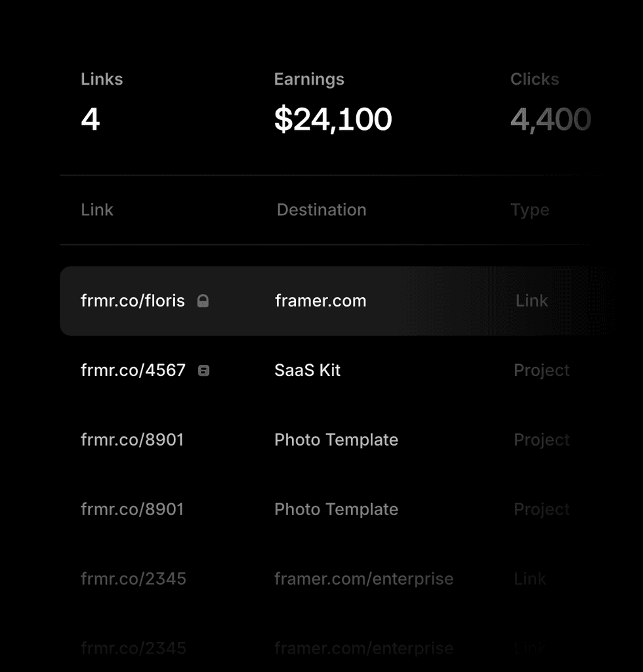Click the 4,400 clicks figure
The height and width of the screenshot is (672, 643).
point(550,119)
